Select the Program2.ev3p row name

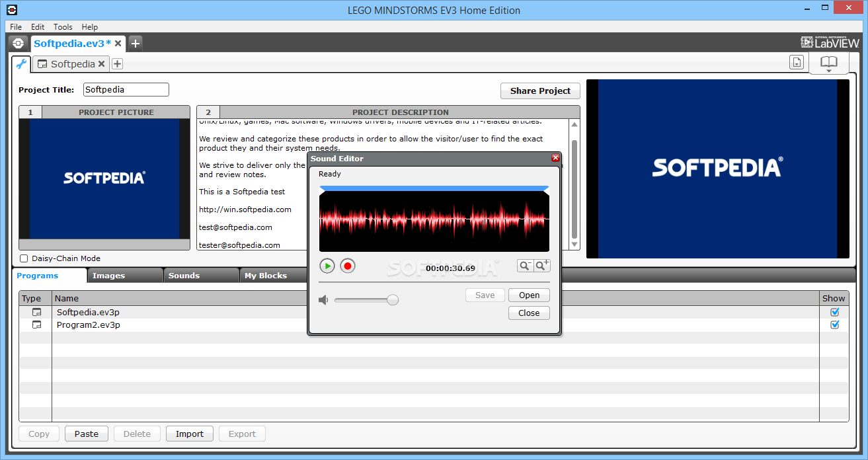pos(89,325)
